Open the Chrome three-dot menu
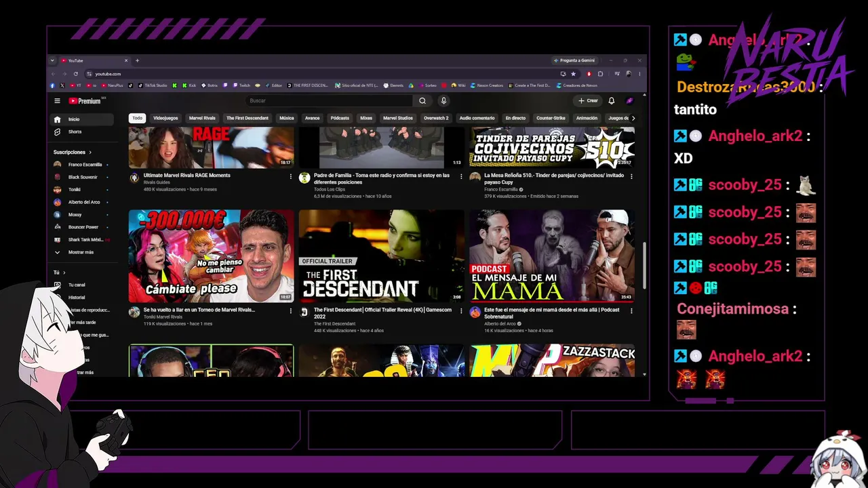This screenshot has width=868, height=488. [x=639, y=74]
